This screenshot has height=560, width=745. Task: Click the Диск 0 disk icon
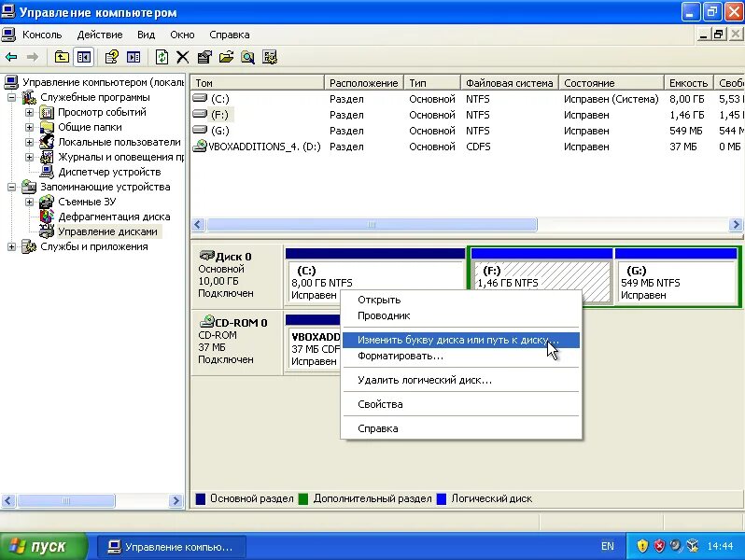pyautogui.click(x=206, y=256)
